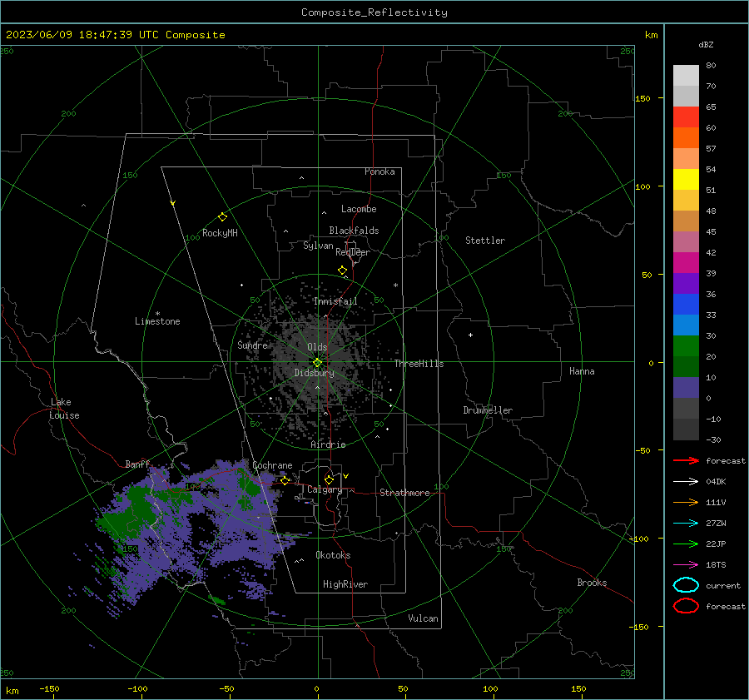This screenshot has height=700, width=749.
Task: Click the Calgary city label
Action: (x=325, y=489)
